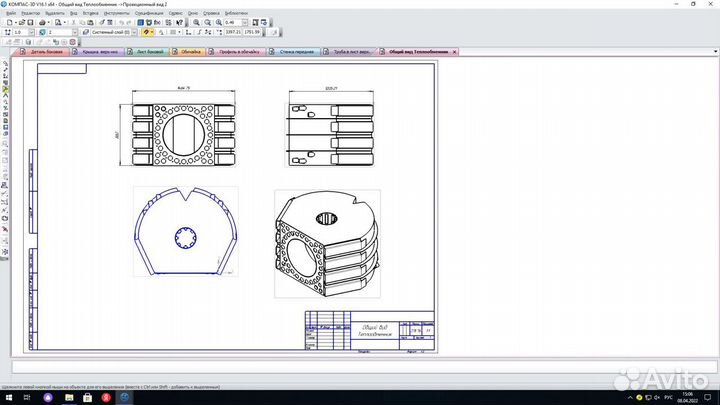Open the zoom scale 0.46 dropdown
Screen dimensions: 720x405
tap(245, 22)
